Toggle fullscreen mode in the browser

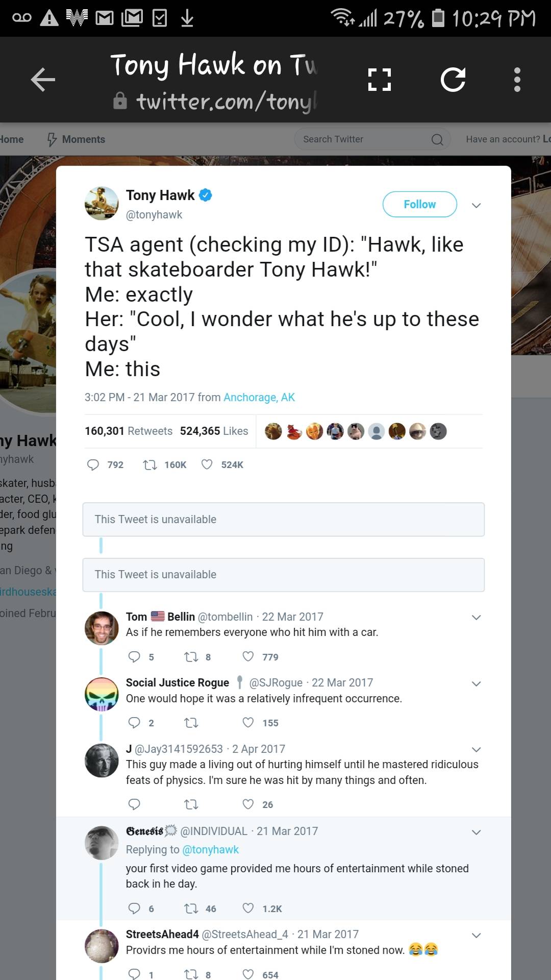pos(379,79)
